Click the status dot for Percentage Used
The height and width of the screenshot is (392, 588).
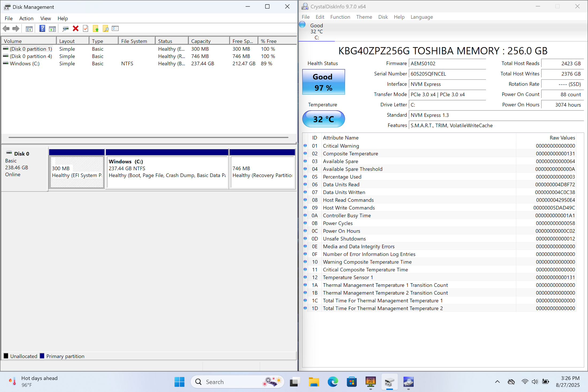(305, 177)
